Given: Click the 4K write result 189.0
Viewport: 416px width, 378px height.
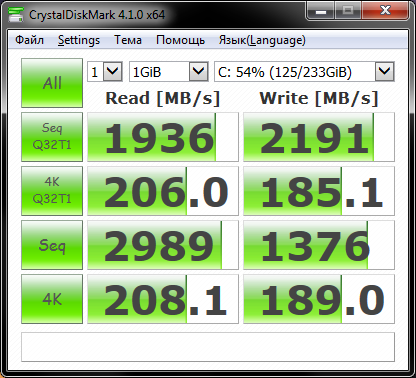Looking at the screenshot, I should point(319,299).
